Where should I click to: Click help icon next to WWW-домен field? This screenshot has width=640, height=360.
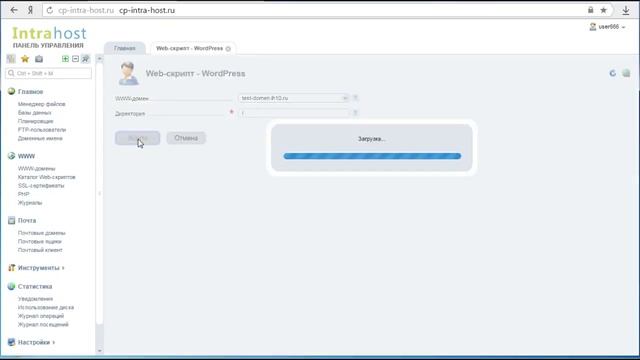[x=355, y=98]
